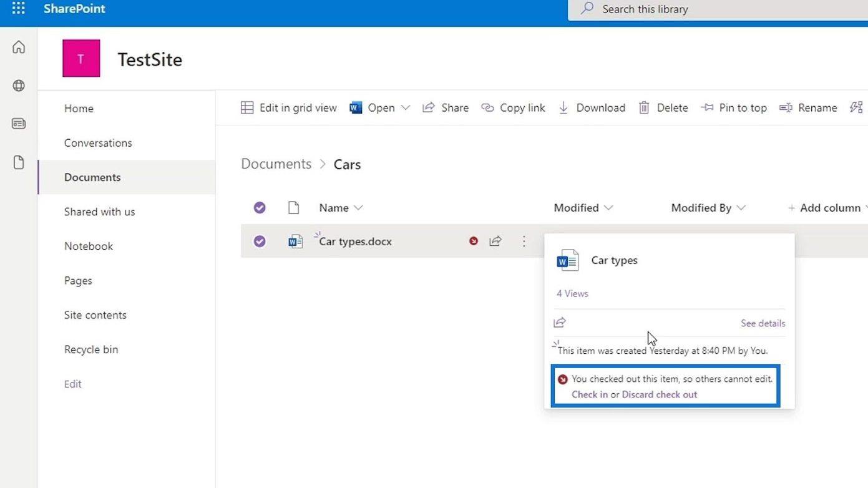This screenshot has height=488, width=868.
Task: Open See details link
Action: click(763, 323)
